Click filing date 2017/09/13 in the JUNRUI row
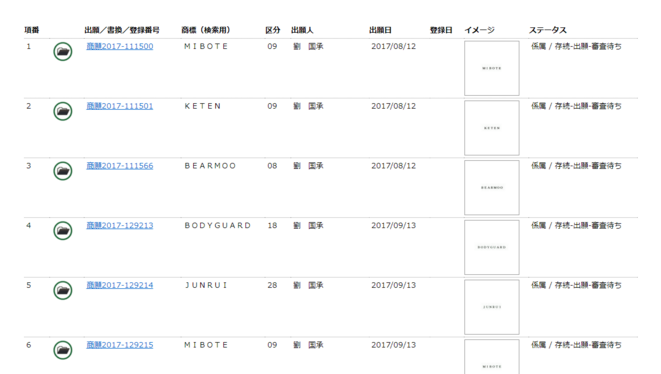Image resolution: width=661 pixels, height=374 pixels. pyautogui.click(x=394, y=285)
